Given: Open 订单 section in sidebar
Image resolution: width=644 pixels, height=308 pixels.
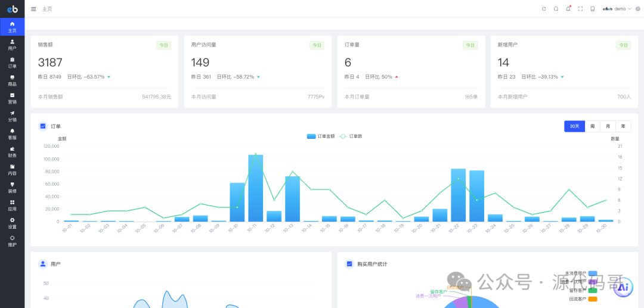Looking at the screenshot, I should pos(12,63).
